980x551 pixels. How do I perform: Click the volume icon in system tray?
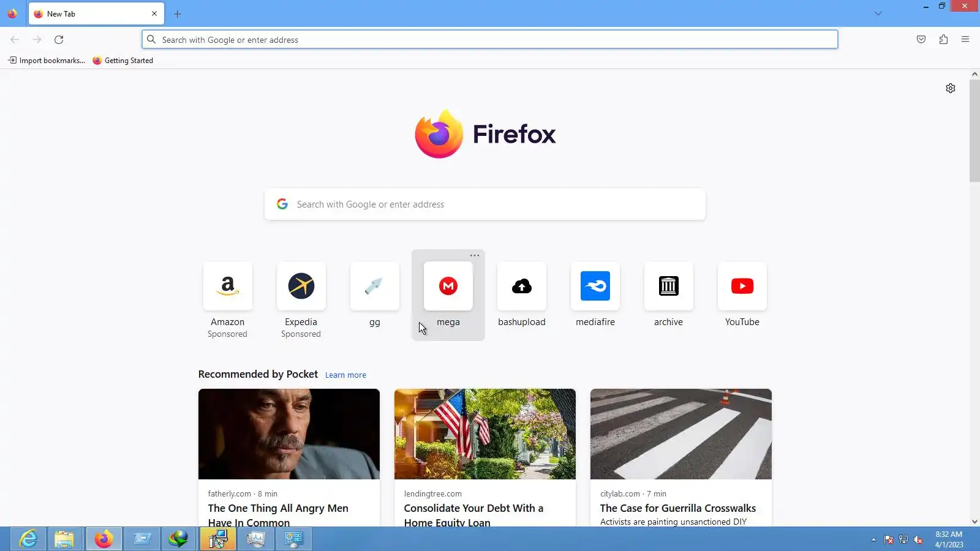pyautogui.click(x=918, y=539)
